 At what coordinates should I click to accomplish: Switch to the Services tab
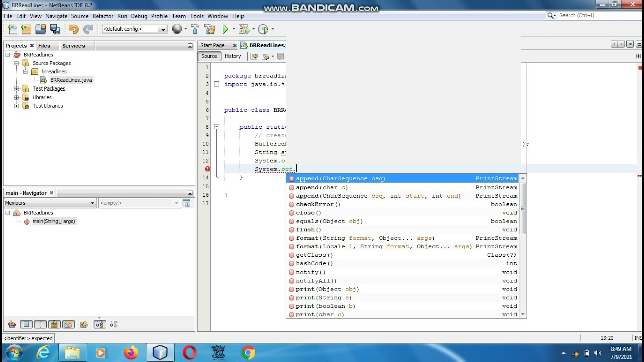(73, 46)
